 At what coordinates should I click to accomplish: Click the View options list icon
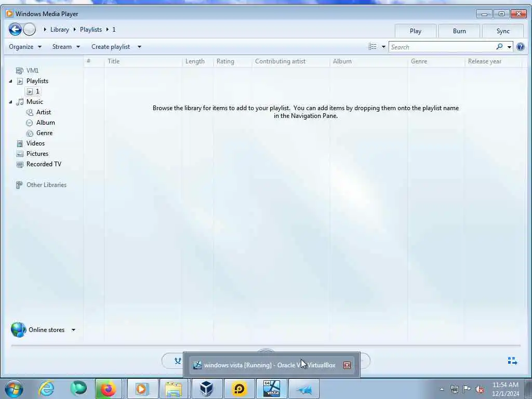[x=373, y=46]
